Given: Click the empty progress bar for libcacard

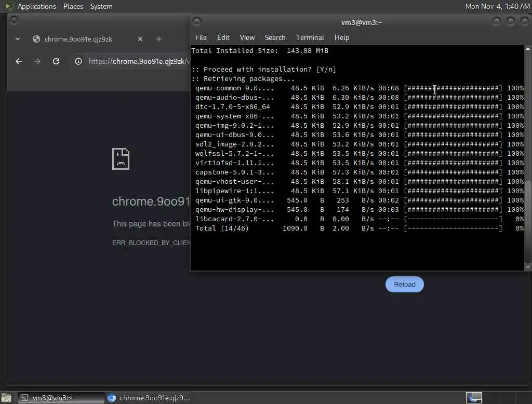Looking at the screenshot, I should click(453, 219).
